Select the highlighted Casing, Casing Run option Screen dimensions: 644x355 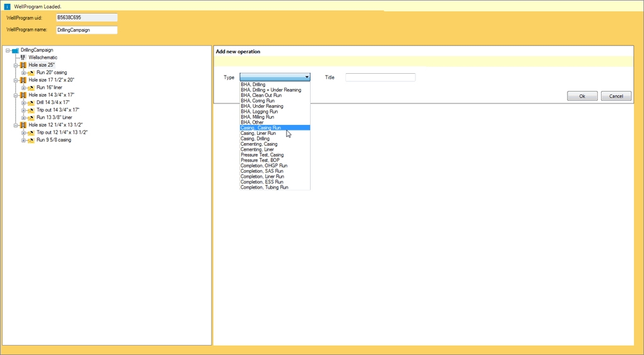coord(275,127)
